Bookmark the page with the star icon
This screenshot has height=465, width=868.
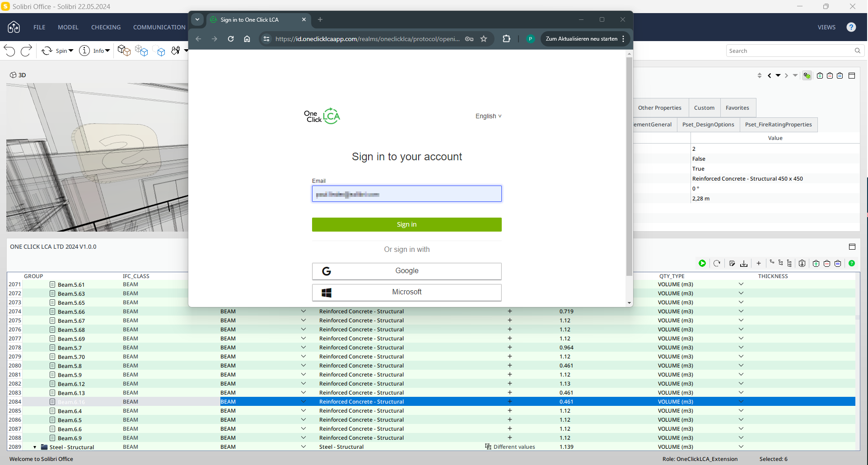(484, 39)
